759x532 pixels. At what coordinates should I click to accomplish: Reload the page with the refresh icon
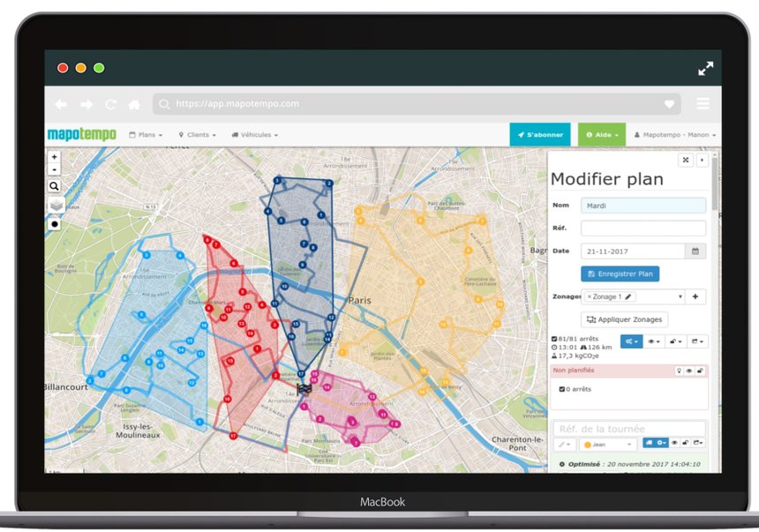(x=111, y=104)
